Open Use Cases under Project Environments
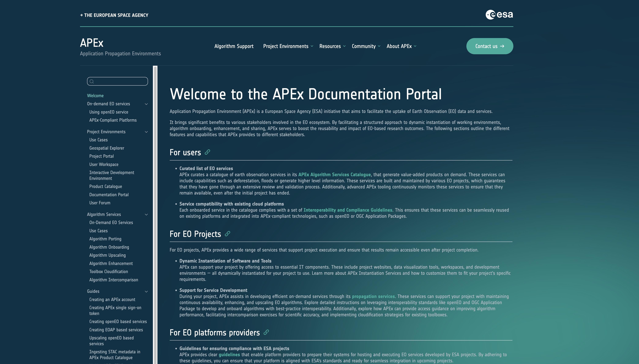This screenshot has height=364, width=639. (x=98, y=140)
